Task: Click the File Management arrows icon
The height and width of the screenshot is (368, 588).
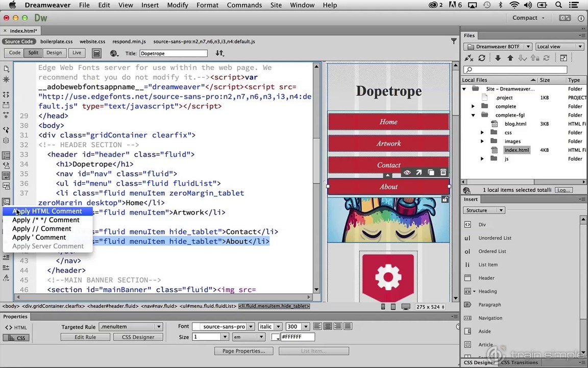Action: pyautogui.click(x=220, y=53)
